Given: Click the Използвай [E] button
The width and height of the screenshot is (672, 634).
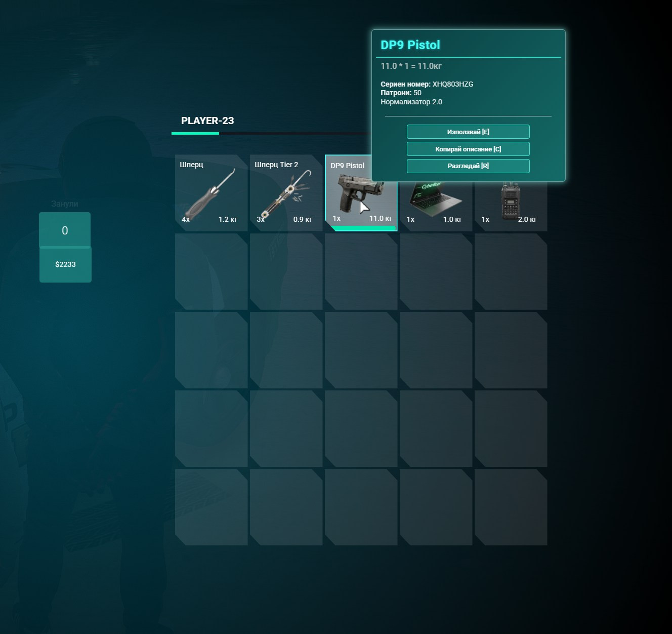Looking at the screenshot, I should [x=468, y=132].
